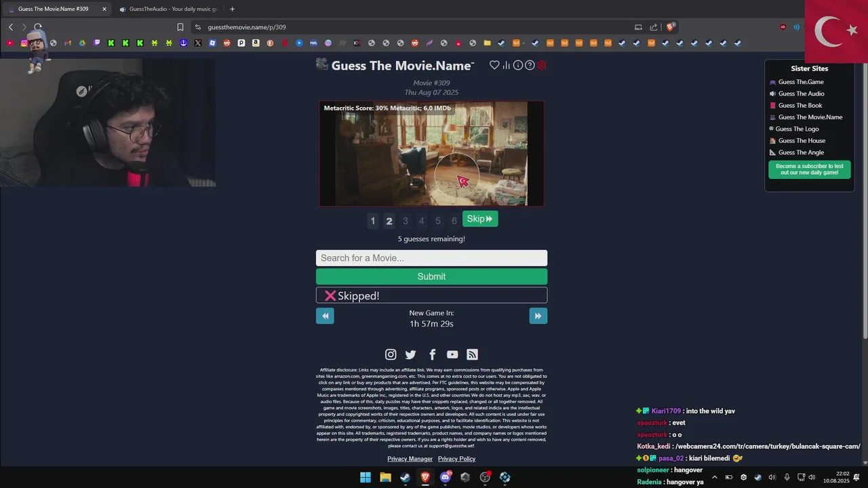The width and height of the screenshot is (868, 488).
Task: Click the Brave shields icon
Action: 670,27
